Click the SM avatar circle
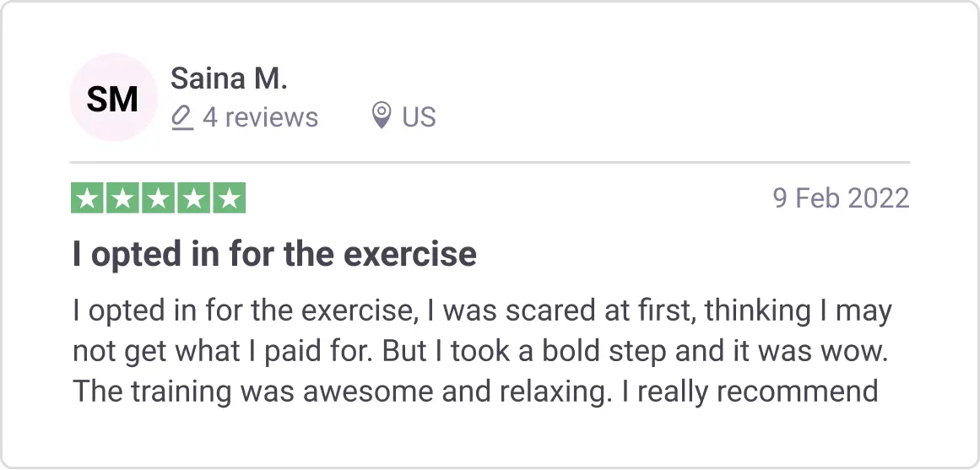Viewport: 980px width, 470px height. 112,100
